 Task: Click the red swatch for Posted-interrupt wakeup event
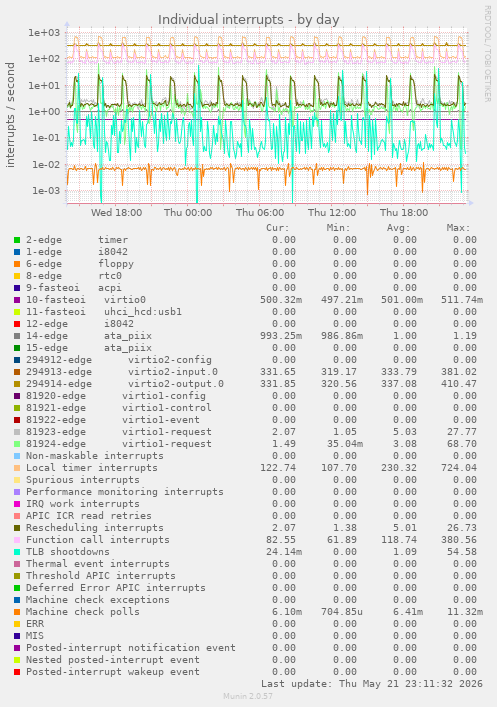17,672
